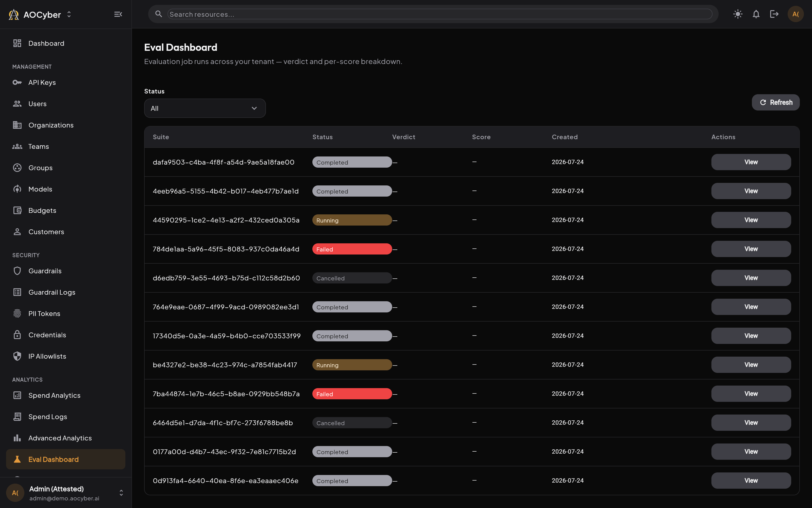The width and height of the screenshot is (812, 508).
Task: Open the user avatar in top bar
Action: (x=796, y=14)
